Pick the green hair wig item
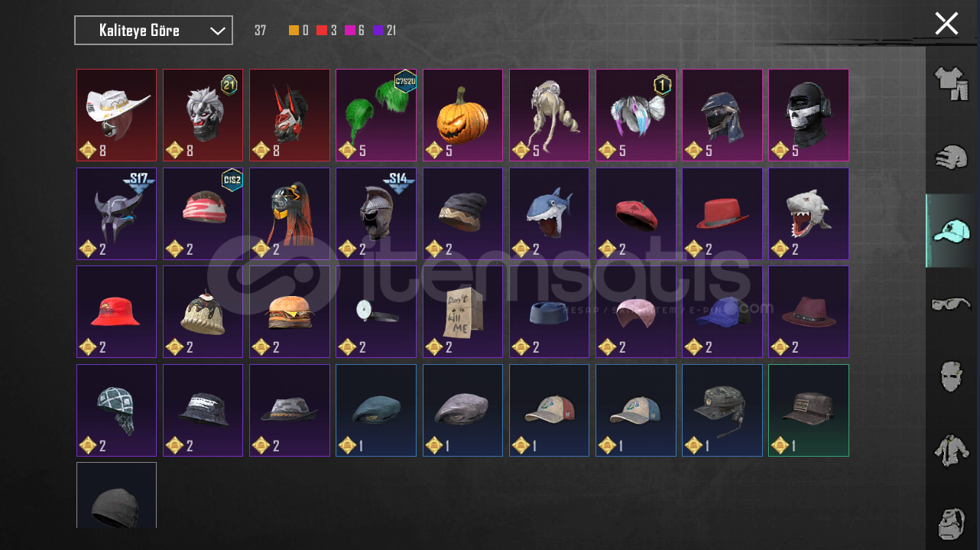Screen dimensions: 980x550 [x=376, y=116]
